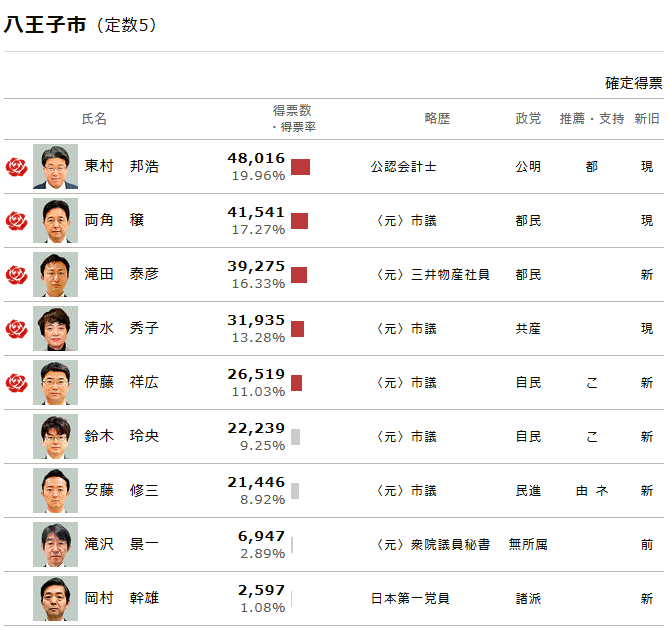
Task: Click the 政党 column header
Action: pos(528,119)
